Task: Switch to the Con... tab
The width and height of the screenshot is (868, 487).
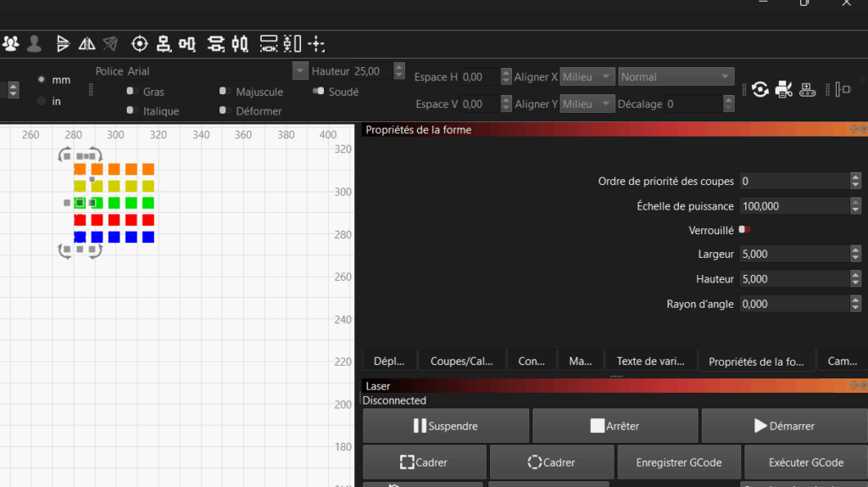Action: coord(531,361)
